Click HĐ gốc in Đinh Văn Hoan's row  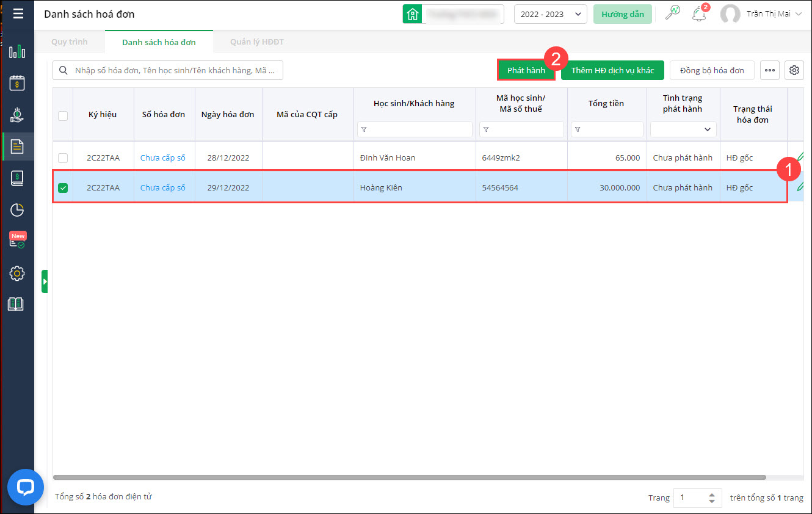point(740,157)
